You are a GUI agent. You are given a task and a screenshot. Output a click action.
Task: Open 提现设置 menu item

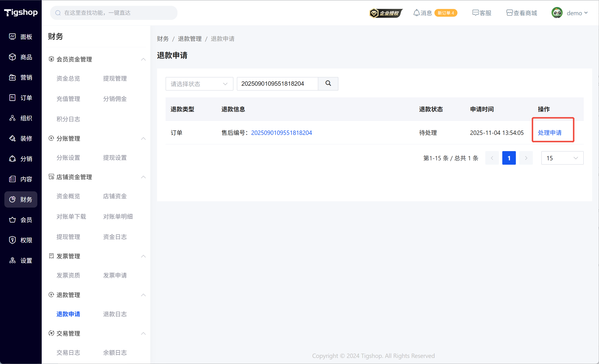click(x=115, y=158)
